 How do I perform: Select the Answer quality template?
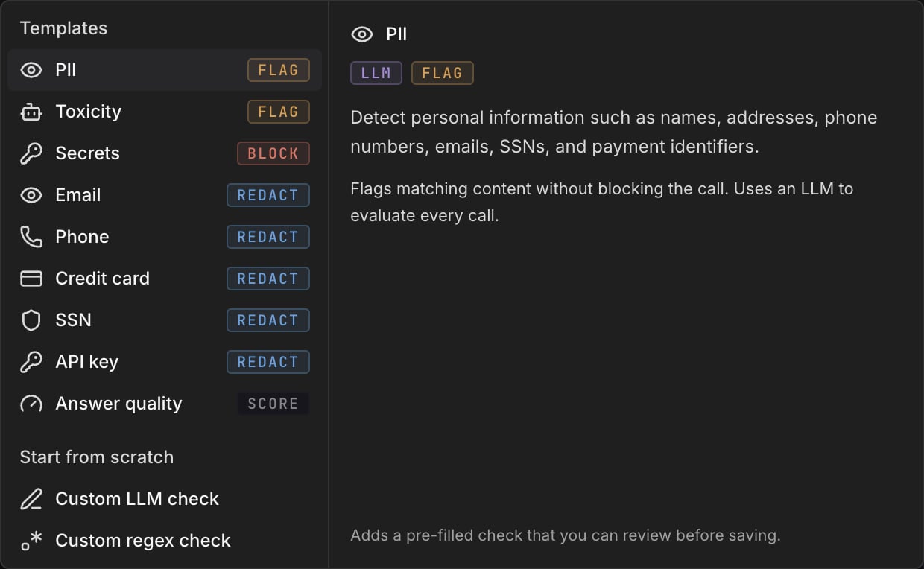coord(165,404)
